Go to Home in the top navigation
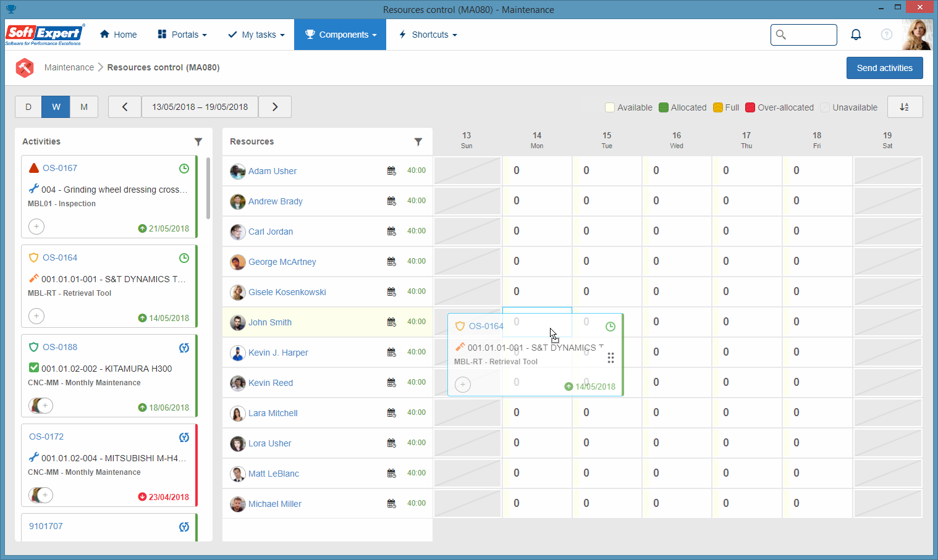Image resolution: width=938 pixels, height=560 pixels. [119, 35]
